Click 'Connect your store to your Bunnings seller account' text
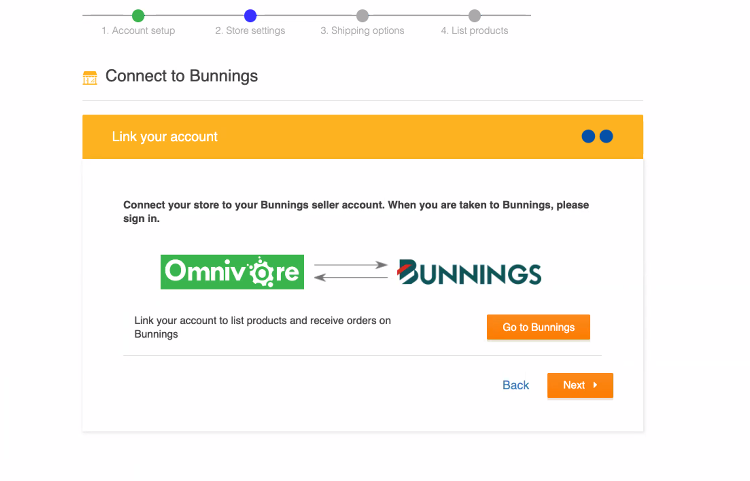The image size is (750, 481). pyautogui.click(x=356, y=212)
